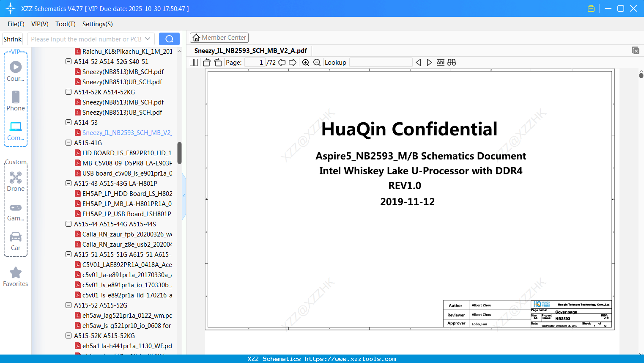This screenshot has height=363, width=644.
Task: Click the file tree scrollbar thumb
Action: click(x=179, y=153)
